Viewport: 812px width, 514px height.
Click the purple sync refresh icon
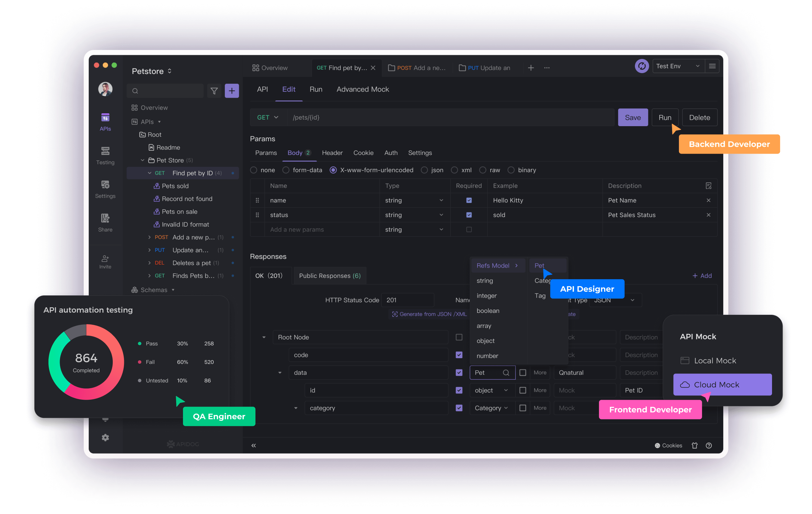coord(641,67)
